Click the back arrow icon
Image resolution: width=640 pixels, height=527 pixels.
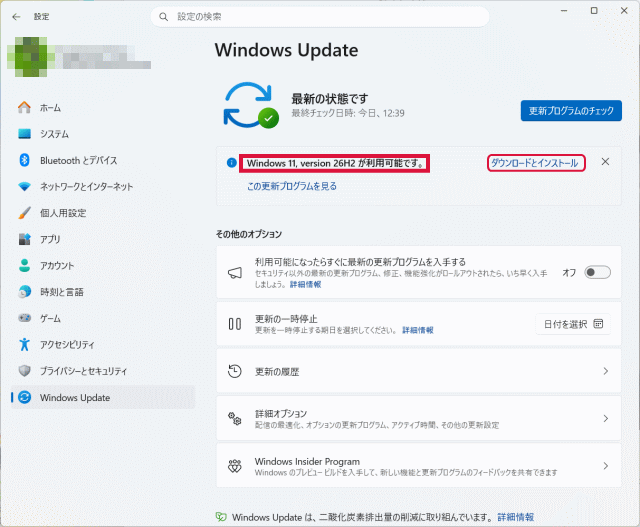pos(16,17)
